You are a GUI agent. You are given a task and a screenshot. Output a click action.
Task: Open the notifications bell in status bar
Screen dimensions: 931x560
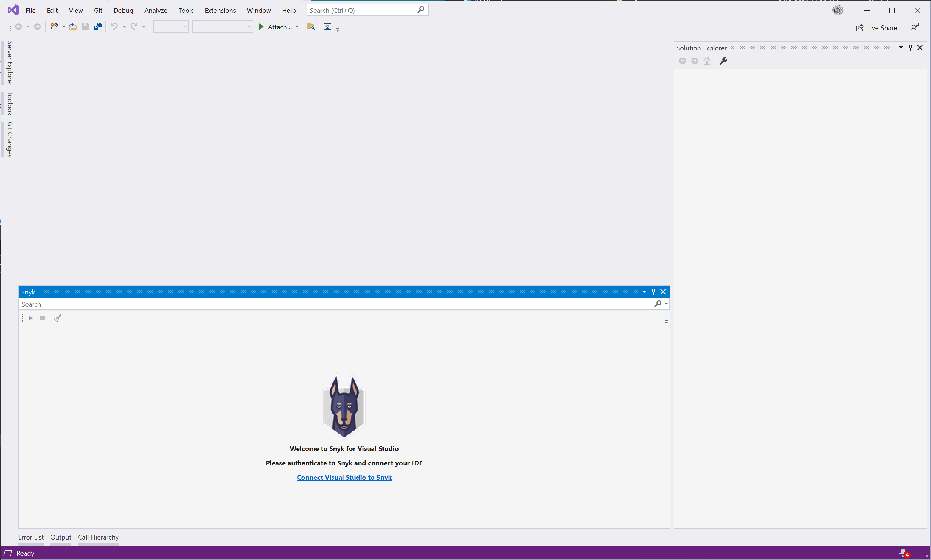point(903,553)
